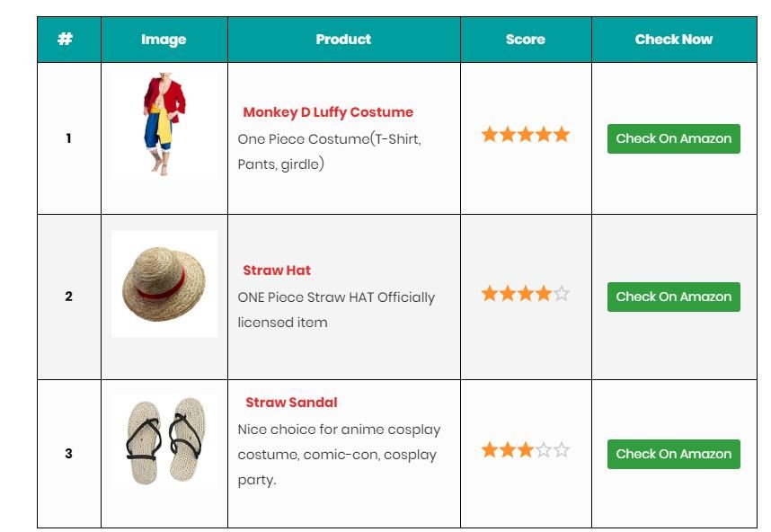Open the Straw Sandal product link
The height and width of the screenshot is (532, 771).
[291, 403]
